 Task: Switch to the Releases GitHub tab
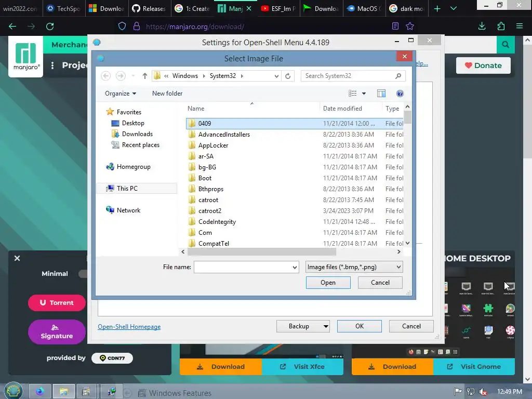pos(149,8)
